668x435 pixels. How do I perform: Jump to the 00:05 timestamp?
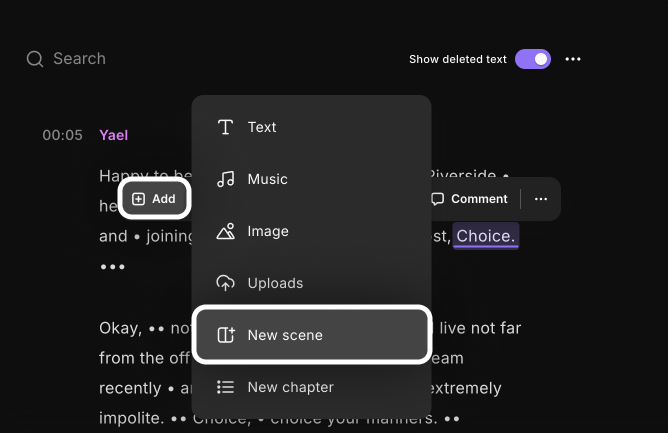[62, 135]
